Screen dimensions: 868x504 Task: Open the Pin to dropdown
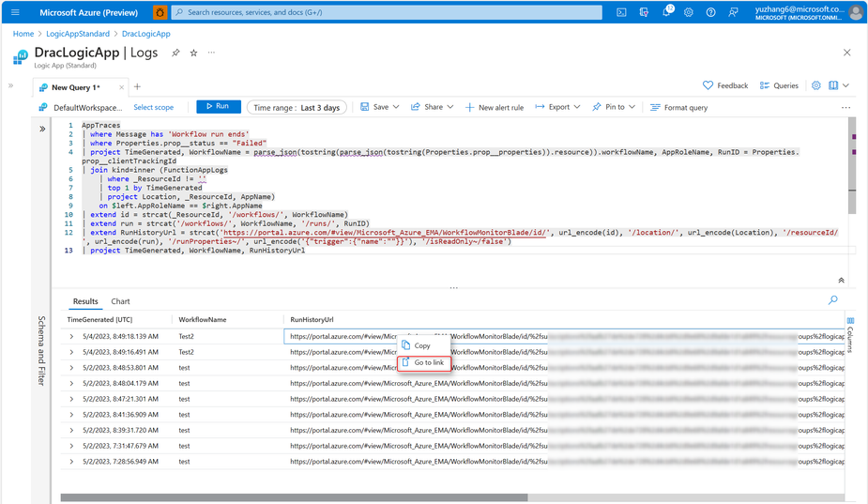[614, 107]
